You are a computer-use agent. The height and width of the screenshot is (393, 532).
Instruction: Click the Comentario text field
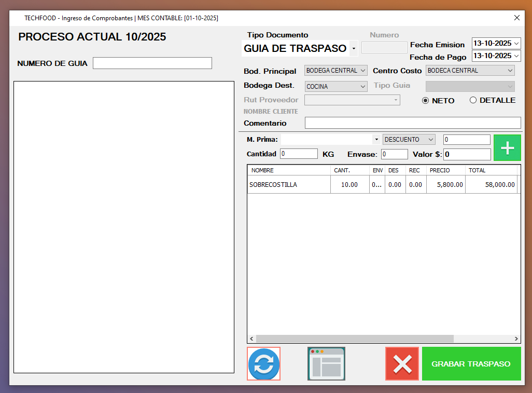tap(412, 123)
